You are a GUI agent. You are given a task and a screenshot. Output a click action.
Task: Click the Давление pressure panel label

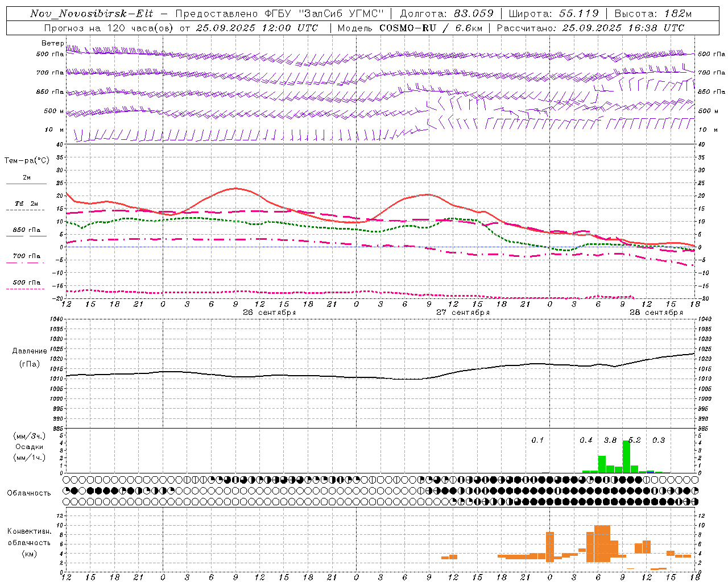coord(30,351)
